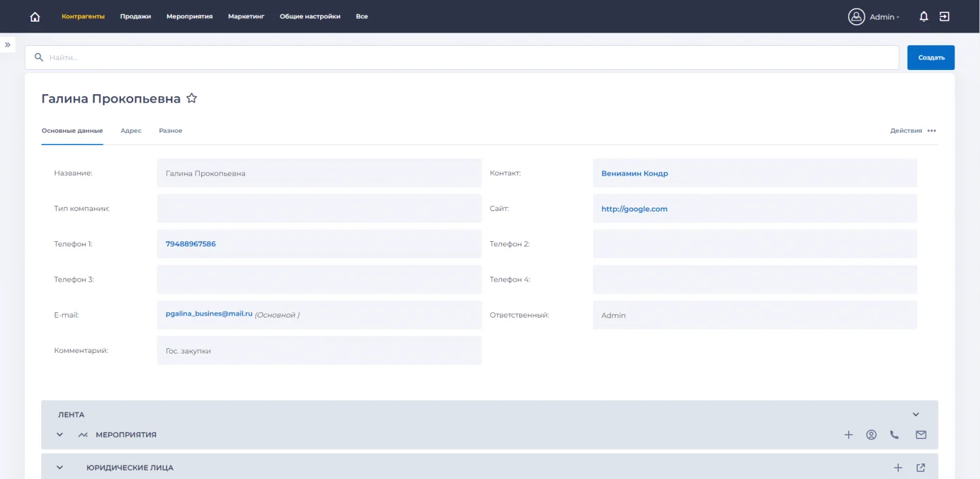This screenshot has height=479, width=980.
Task: Add a new entry to Юридические лица
Action: pos(898,468)
